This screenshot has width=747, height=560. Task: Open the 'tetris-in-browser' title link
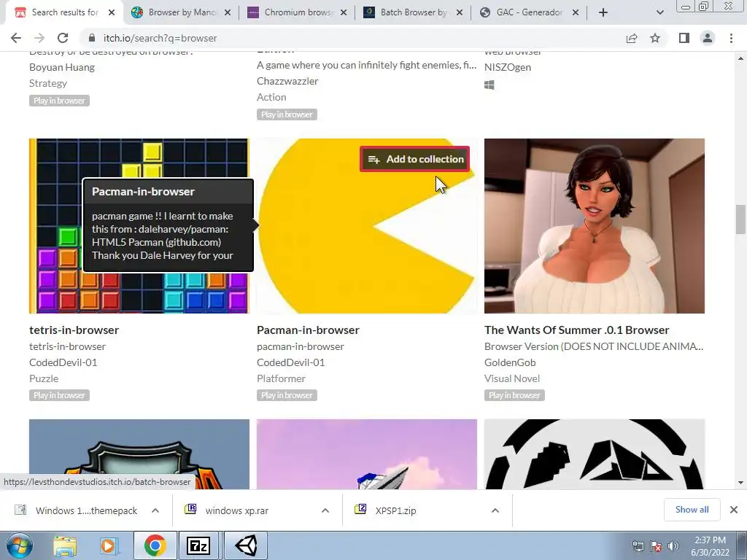(74, 330)
